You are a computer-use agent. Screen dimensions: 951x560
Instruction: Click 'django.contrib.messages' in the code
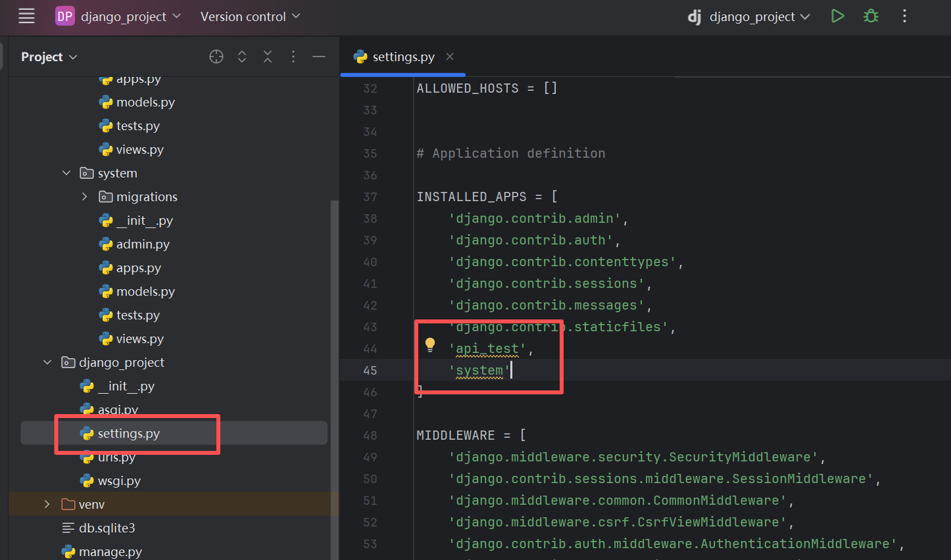pos(547,305)
